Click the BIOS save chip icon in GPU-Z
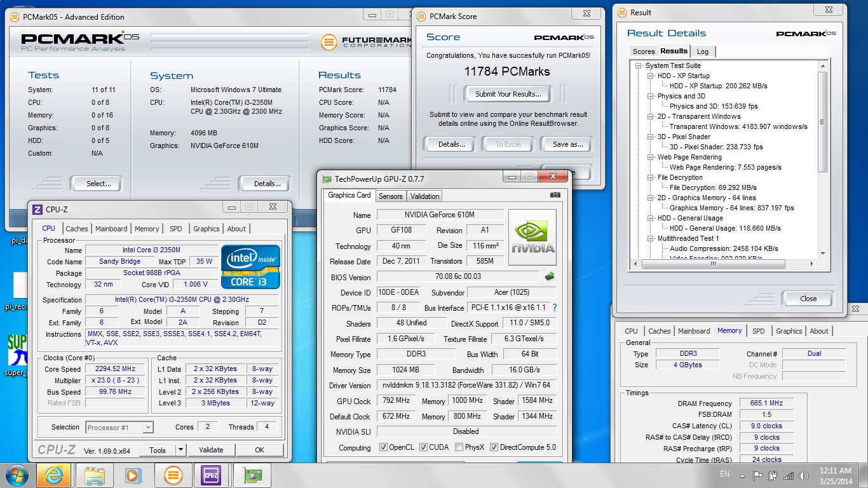The width and height of the screenshot is (868, 488). [550, 276]
